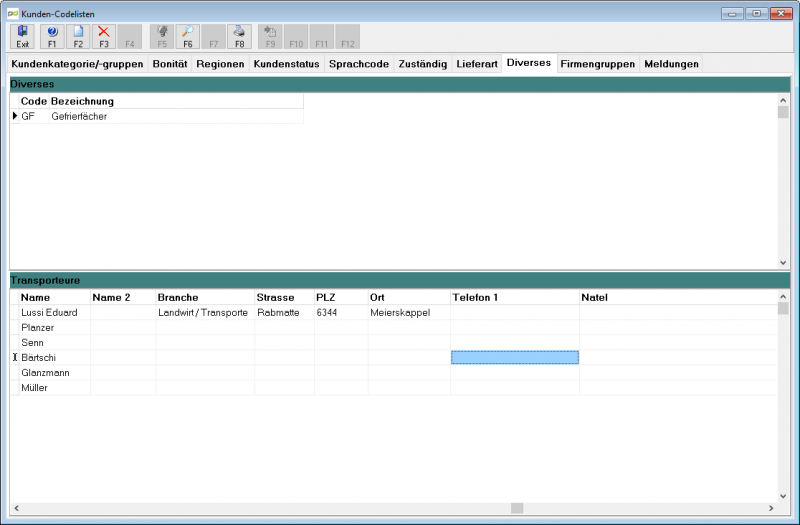Click the F9 toolbar icon
This screenshot has height=525, width=800.
tap(270, 37)
